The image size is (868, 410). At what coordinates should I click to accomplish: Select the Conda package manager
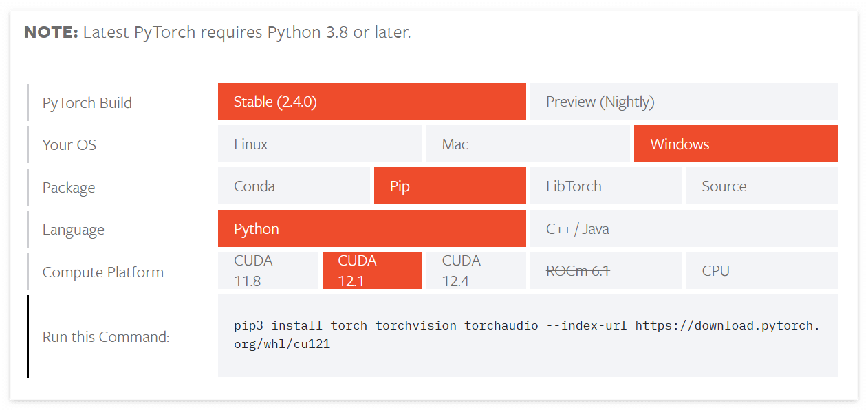[294, 186]
